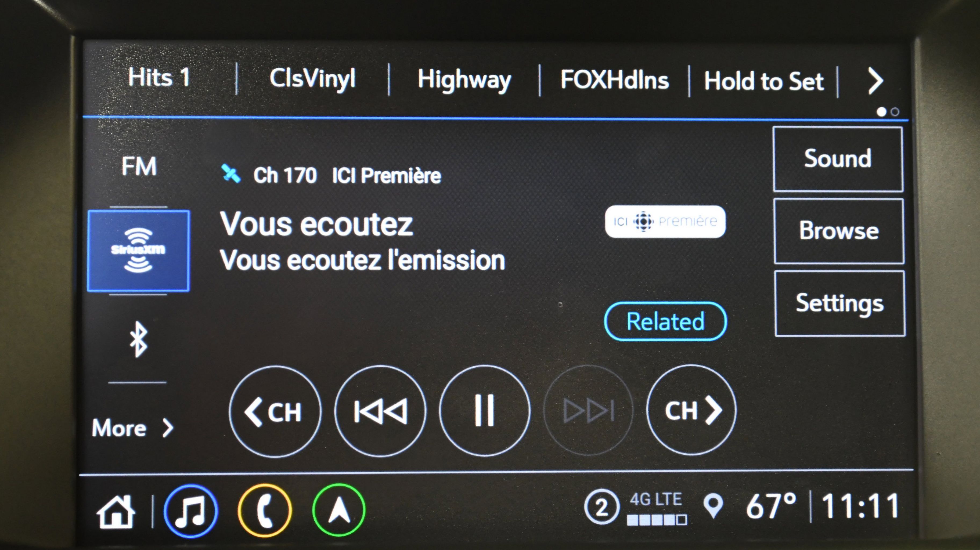Open Browse to view channels
The width and height of the screenshot is (980, 550).
[839, 231]
